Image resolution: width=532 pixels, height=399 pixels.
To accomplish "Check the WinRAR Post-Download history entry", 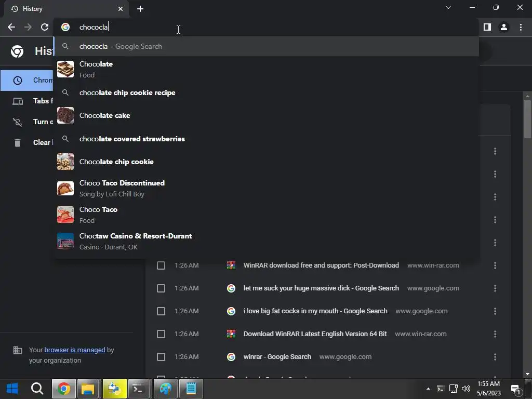I will 161,265.
